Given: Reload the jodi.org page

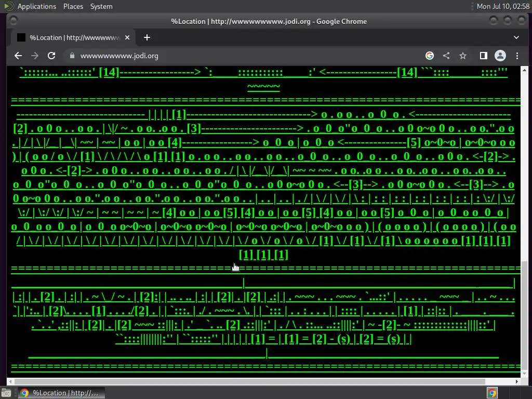Looking at the screenshot, I should tap(51, 56).
